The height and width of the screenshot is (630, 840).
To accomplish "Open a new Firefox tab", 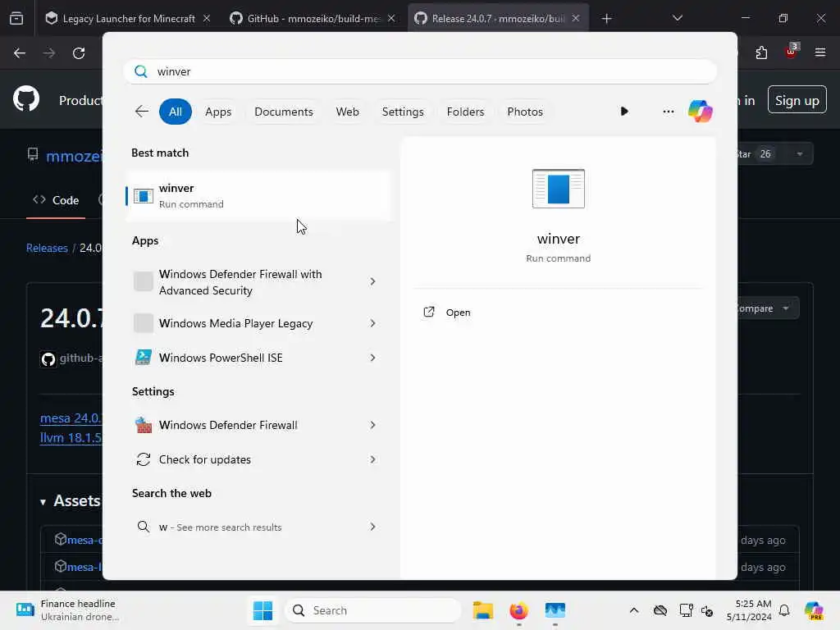I will tap(606, 19).
